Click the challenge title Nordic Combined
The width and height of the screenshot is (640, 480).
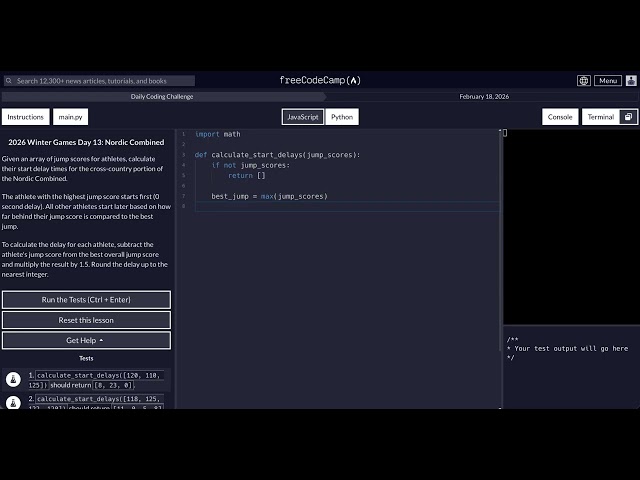(86, 142)
